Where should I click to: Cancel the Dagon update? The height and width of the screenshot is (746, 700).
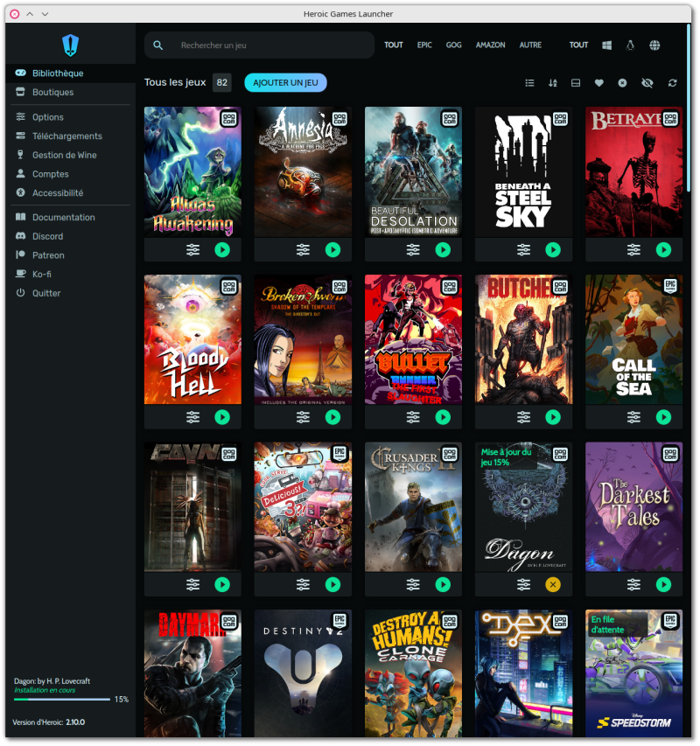pos(553,585)
